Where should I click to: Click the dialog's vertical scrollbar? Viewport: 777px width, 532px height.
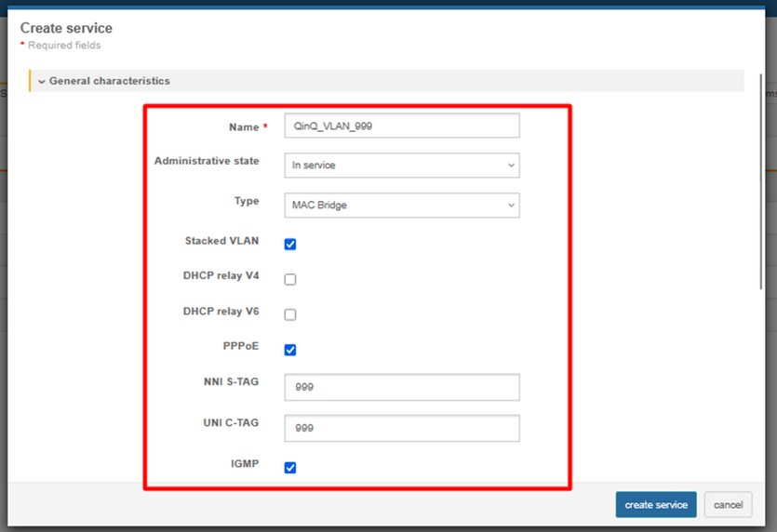tap(763, 186)
